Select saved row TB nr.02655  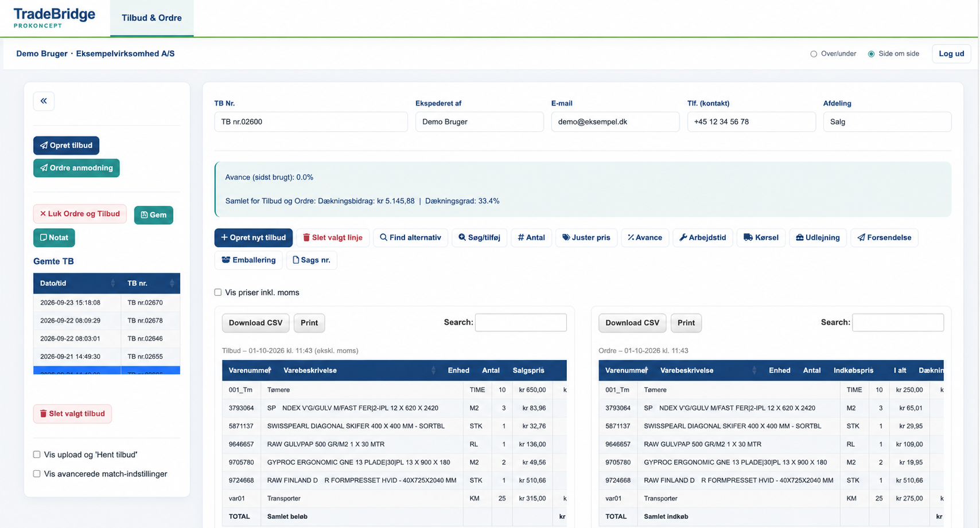tap(107, 357)
